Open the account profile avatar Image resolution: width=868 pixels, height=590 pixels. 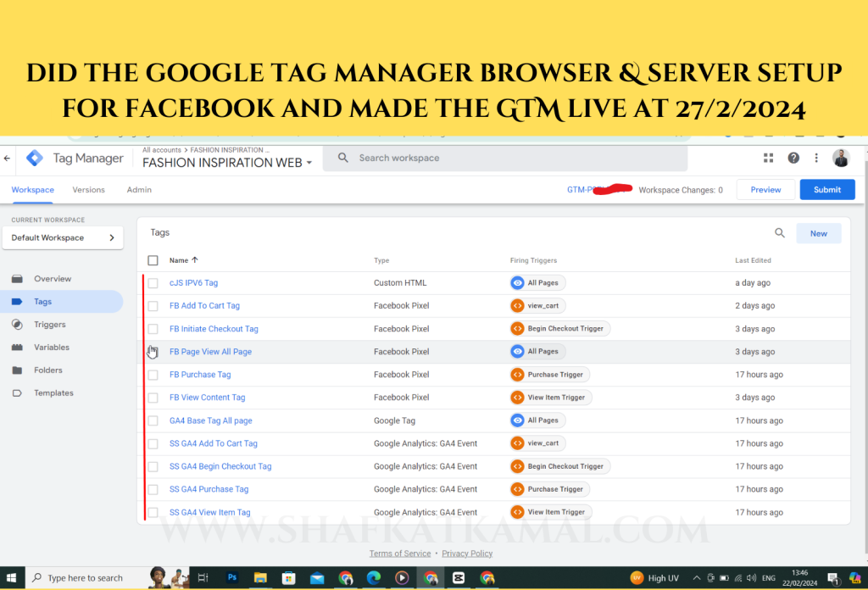tap(841, 159)
